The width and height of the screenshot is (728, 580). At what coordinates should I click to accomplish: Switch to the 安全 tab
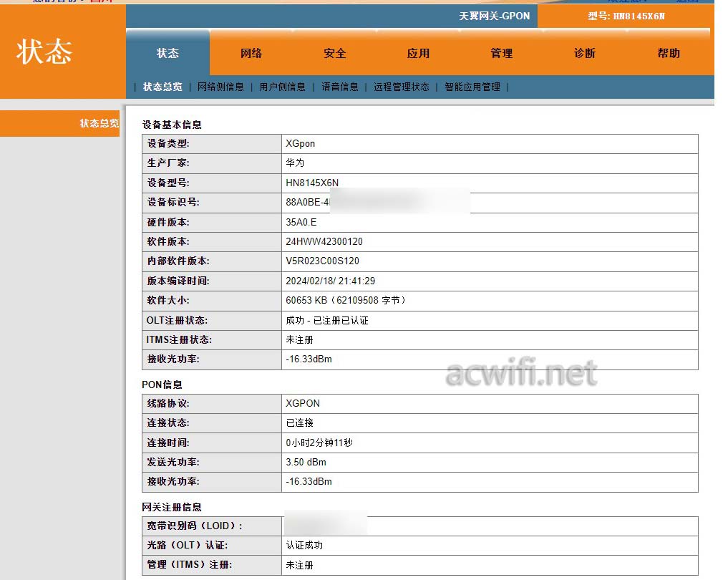335,53
